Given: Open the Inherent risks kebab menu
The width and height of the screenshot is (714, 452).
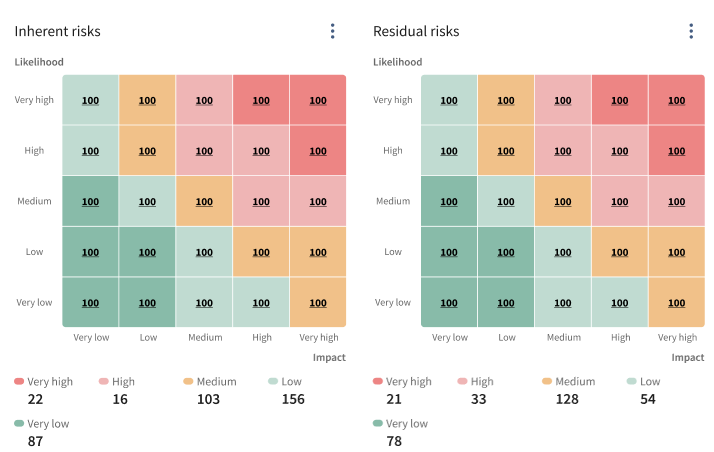Looking at the screenshot, I should click(x=333, y=31).
